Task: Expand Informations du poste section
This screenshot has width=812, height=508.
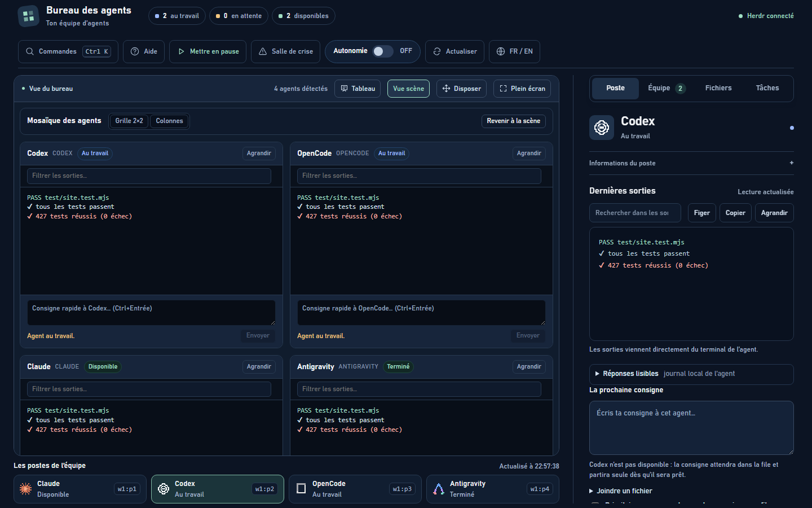Action: point(691,163)
